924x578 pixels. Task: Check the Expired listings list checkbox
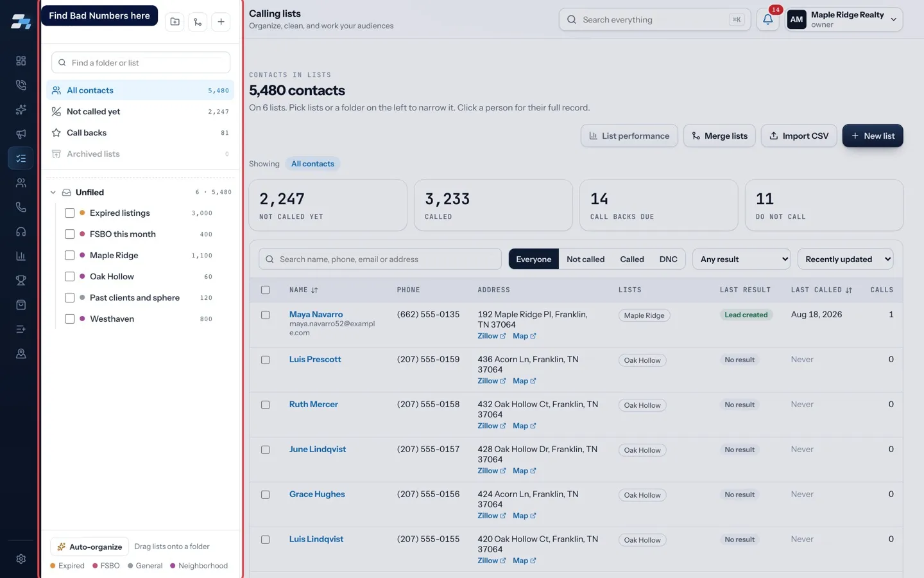pyautogui.click(x=70, y=213)
